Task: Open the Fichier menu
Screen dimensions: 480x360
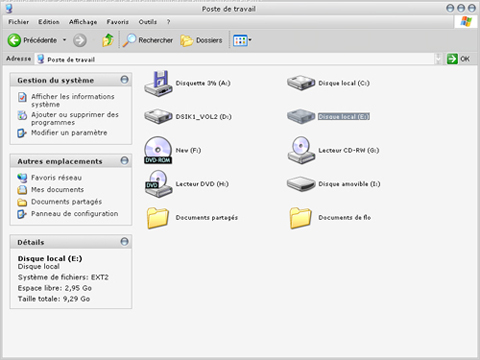Action: tap(19, 22)
